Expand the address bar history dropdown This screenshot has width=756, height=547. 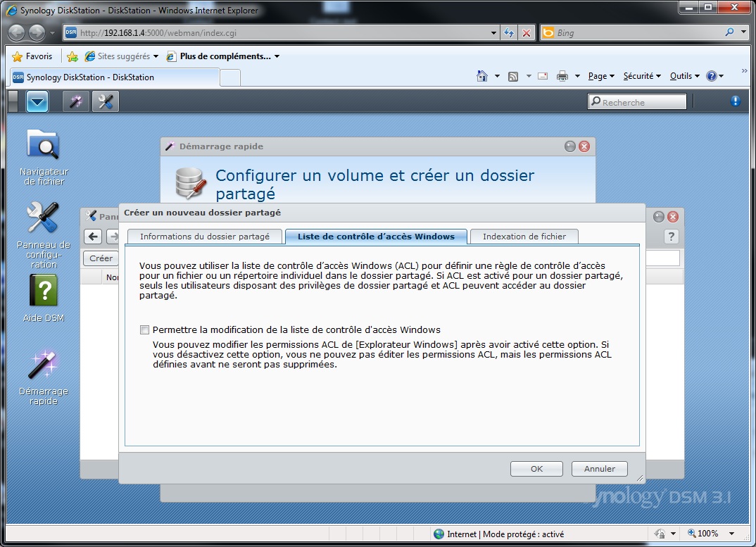[x=493, y=33]
